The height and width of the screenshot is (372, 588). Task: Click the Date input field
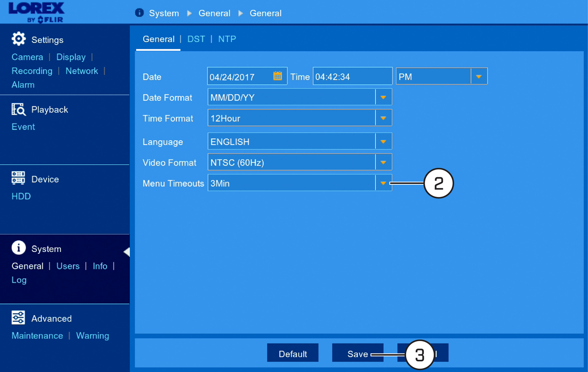point(247,76)
